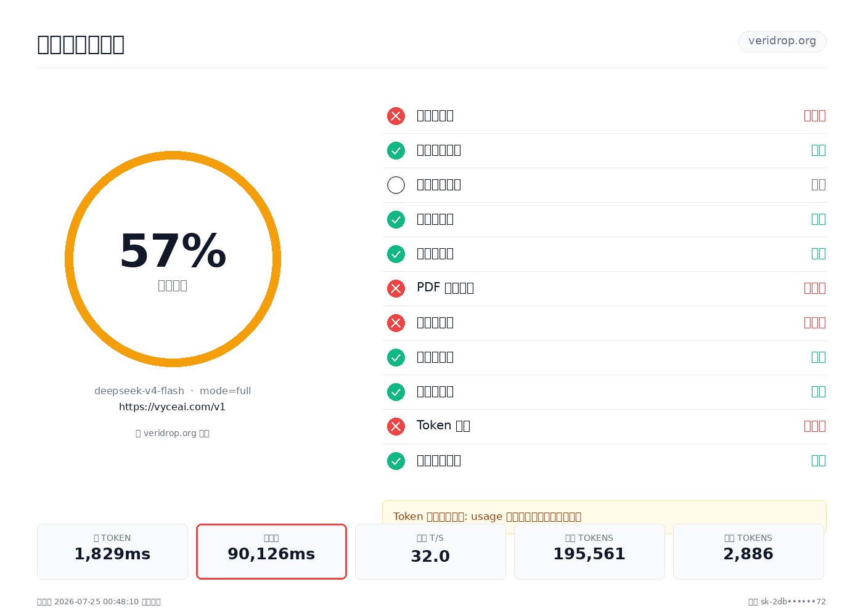Viewport: 863px width, 616px height.
Task: Open the https://vyceai.com/v1 link
Action: pos(172,407)
